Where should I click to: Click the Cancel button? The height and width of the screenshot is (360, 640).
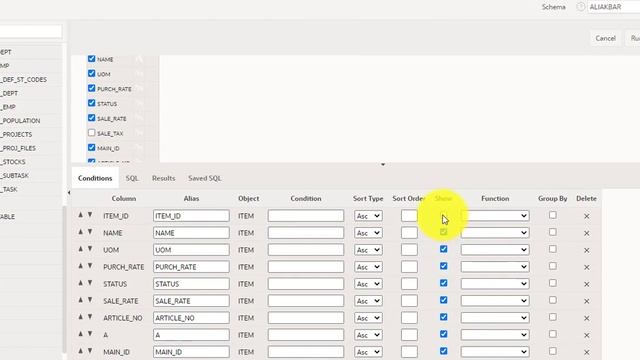[605, 38]
